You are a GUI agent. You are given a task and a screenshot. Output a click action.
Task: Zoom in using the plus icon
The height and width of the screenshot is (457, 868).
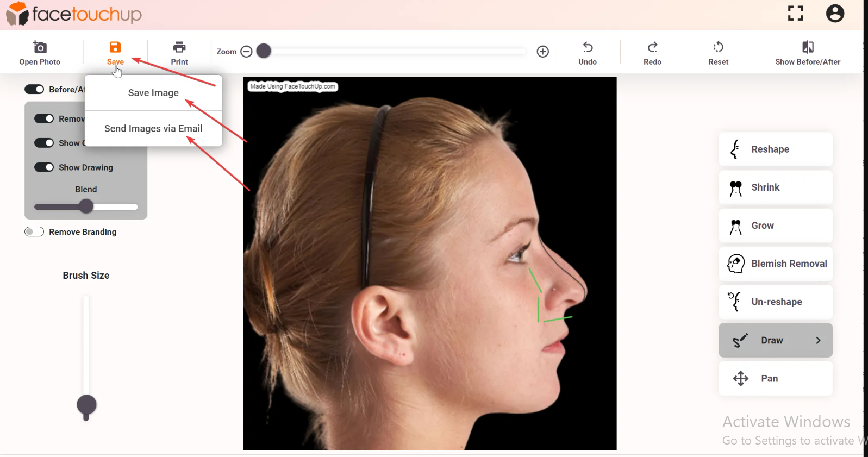[542, 52]
